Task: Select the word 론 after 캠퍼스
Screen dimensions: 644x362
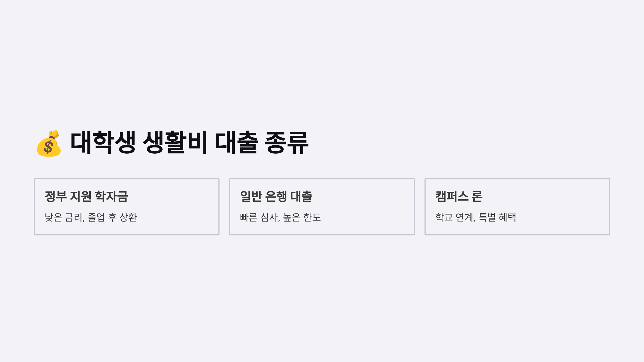Action: click(x=477, y=196)
